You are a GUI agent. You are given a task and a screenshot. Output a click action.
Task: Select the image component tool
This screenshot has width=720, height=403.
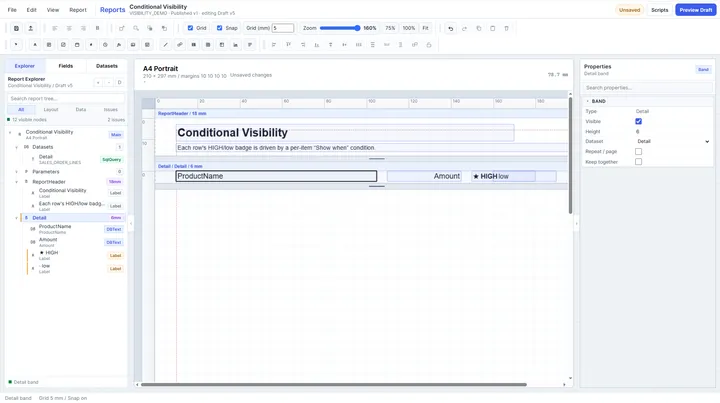(x=133, y=45)
